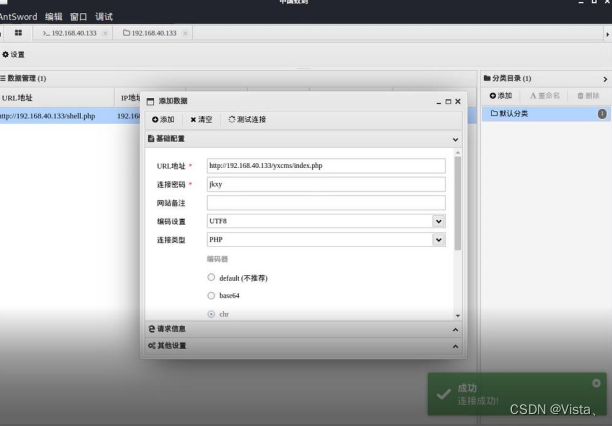Click the 连接密码 input field

[326, 184]
